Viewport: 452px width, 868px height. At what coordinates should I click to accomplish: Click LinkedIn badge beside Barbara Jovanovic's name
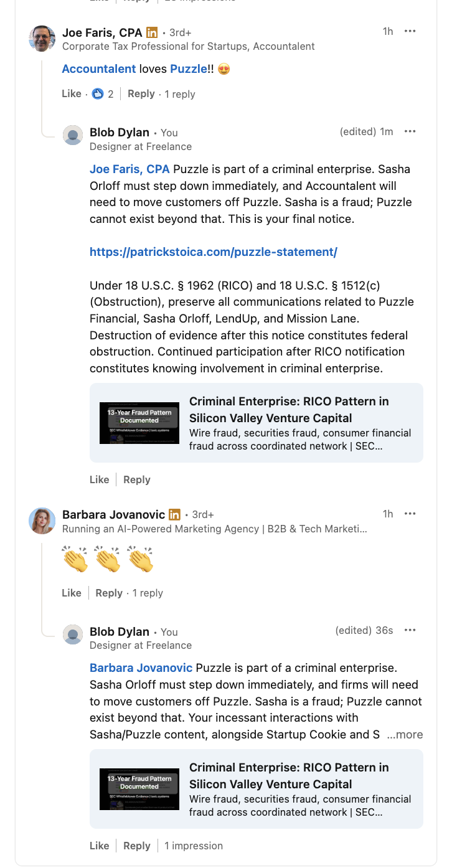(175, 515)
